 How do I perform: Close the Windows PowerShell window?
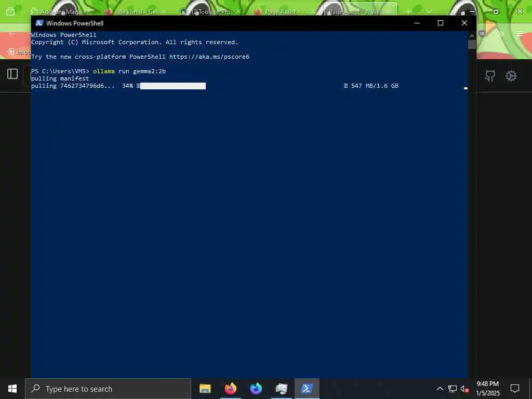[464, 23]
